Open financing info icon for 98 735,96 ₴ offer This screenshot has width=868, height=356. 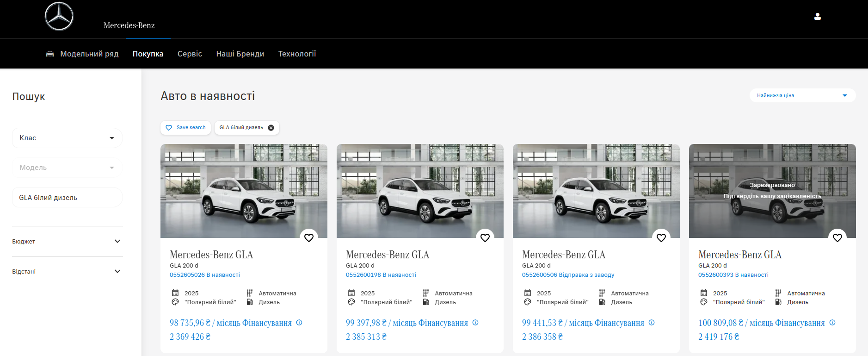(299, 323)
